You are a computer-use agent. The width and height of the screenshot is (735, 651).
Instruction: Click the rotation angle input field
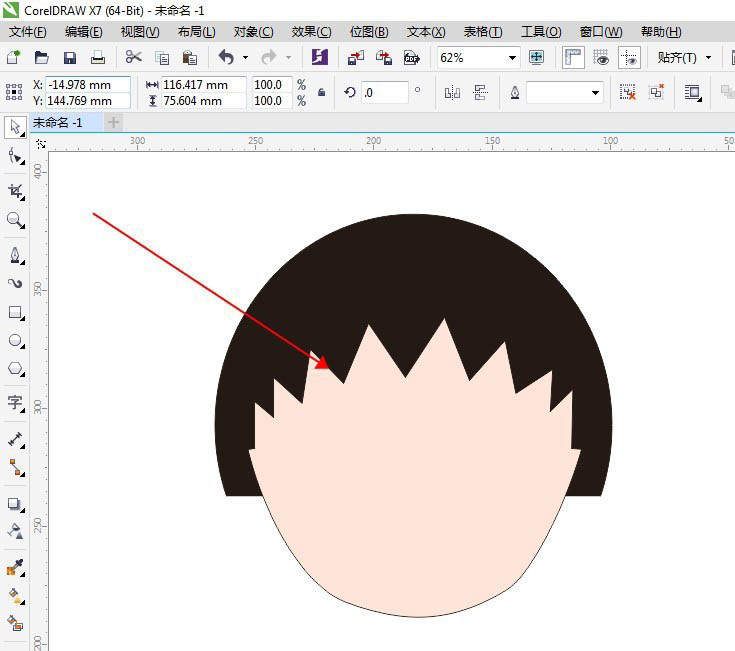[x=384, y=93]
